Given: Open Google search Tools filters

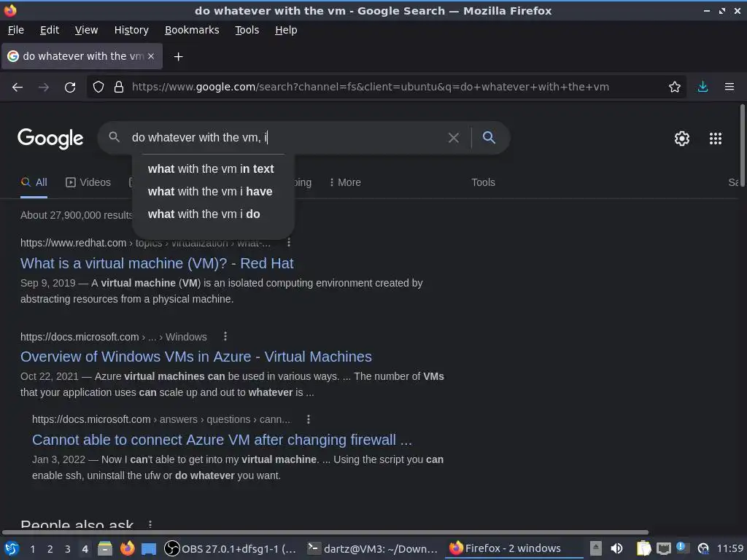Looking at the screenshot, I should point(483,182).
